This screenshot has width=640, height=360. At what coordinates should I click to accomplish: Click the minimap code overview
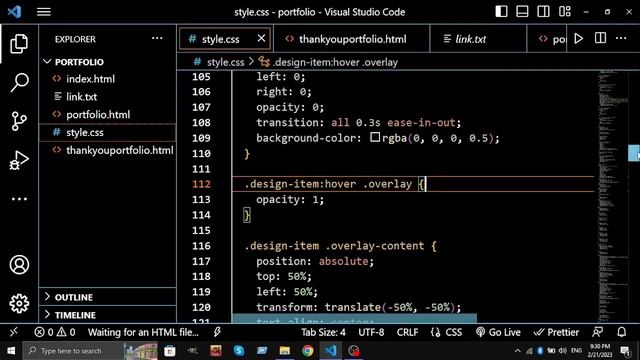612,196
